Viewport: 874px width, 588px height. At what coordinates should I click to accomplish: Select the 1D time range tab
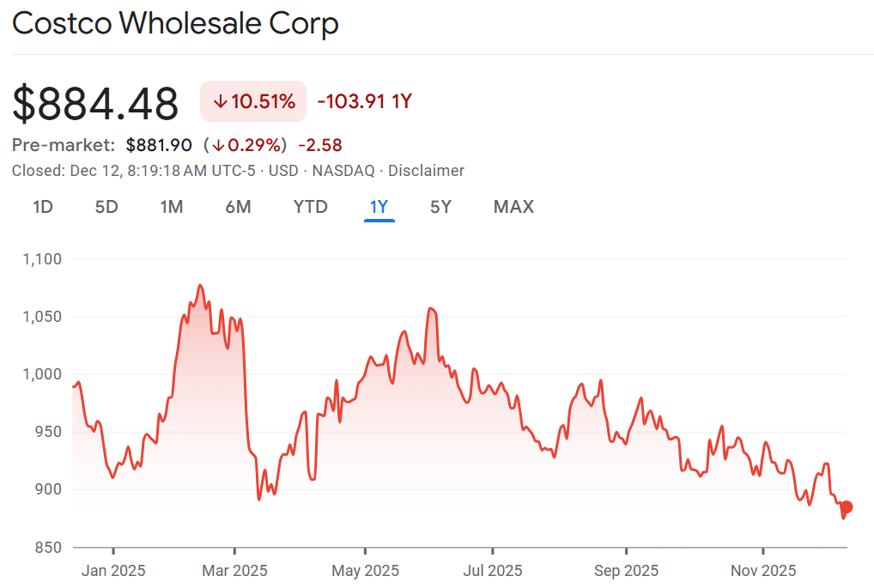pos(43,207)
